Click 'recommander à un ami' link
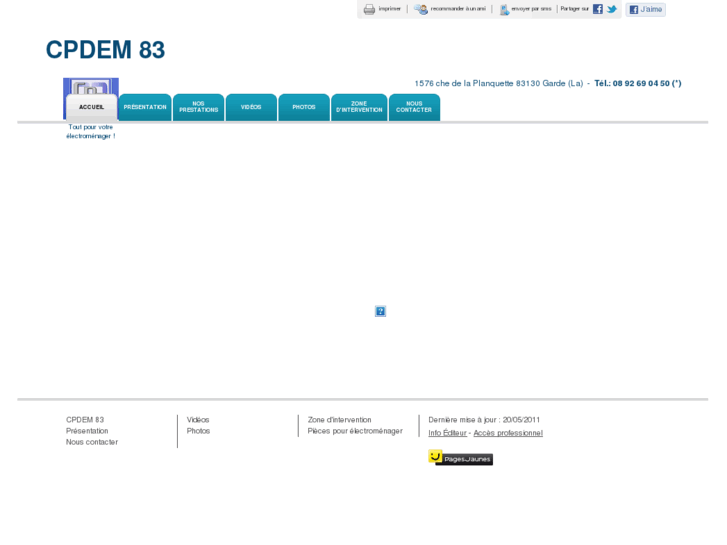727x545 pixels. 458,9
